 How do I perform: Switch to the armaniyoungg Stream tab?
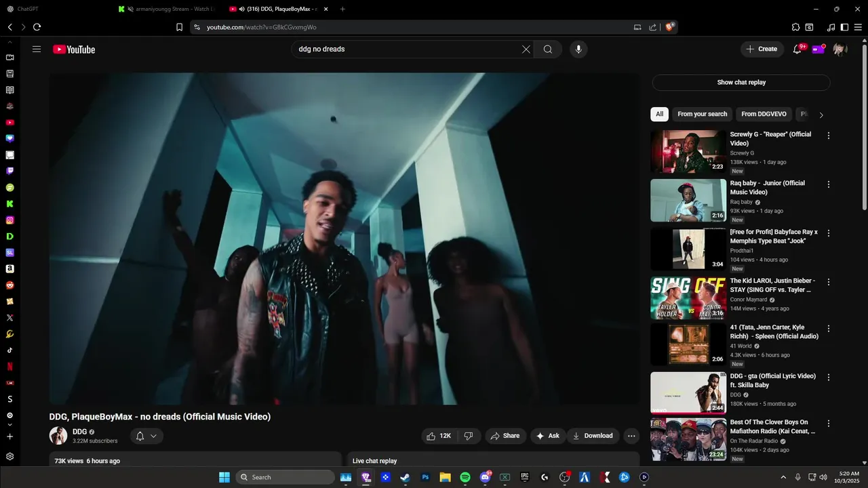[166, 9]
